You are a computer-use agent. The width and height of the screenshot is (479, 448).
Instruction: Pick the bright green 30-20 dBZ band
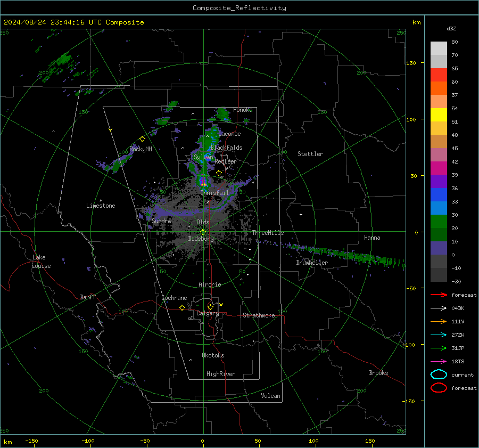coord(439,222)
